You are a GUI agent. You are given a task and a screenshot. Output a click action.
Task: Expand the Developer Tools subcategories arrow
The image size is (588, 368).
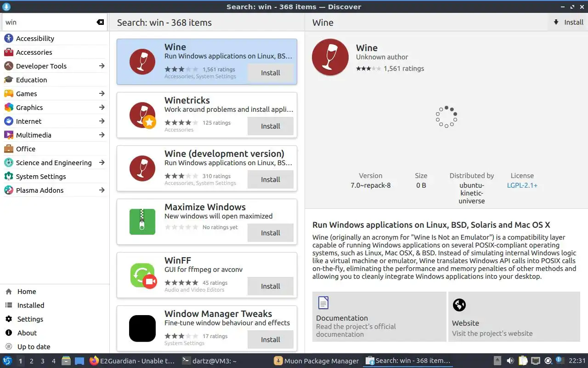pyautogui.click(x=102, y=66)
